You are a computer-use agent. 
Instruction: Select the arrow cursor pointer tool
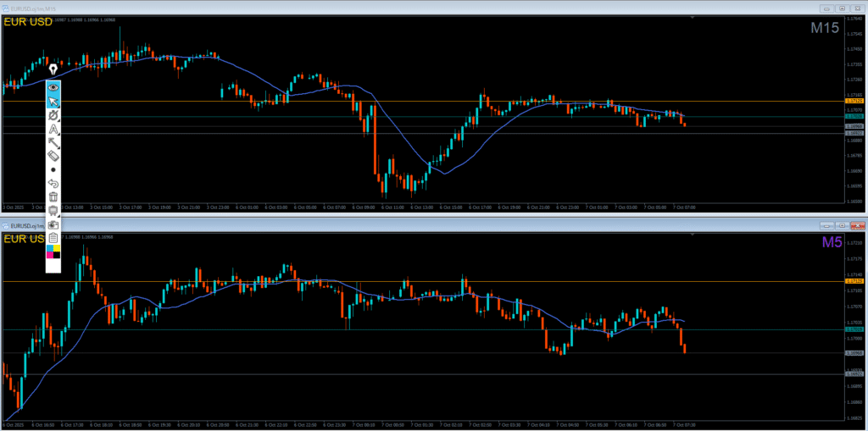53,102
